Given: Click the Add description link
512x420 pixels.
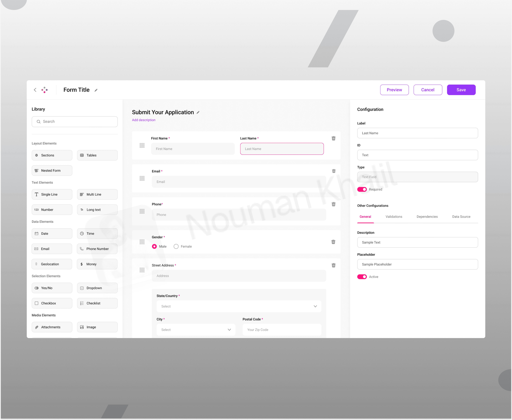Looking at the screenshot, I should [144, 120].
